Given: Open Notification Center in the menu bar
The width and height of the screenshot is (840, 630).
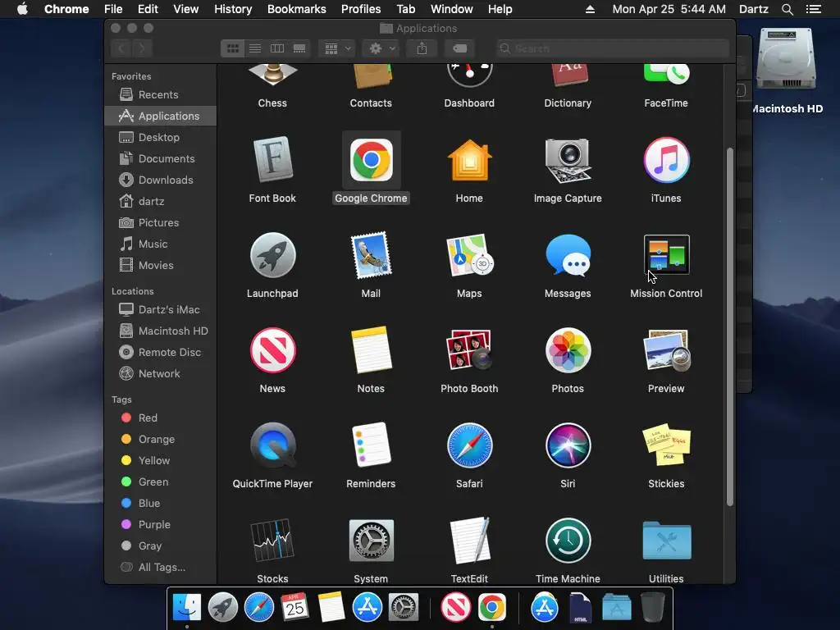Looking at the screenshot, I should (813, 9).
